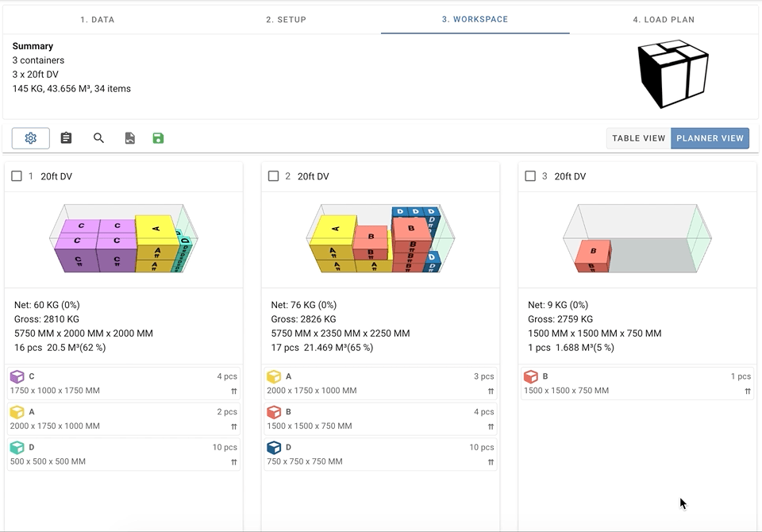Select the container 2 checkbox

click(274, 176)
